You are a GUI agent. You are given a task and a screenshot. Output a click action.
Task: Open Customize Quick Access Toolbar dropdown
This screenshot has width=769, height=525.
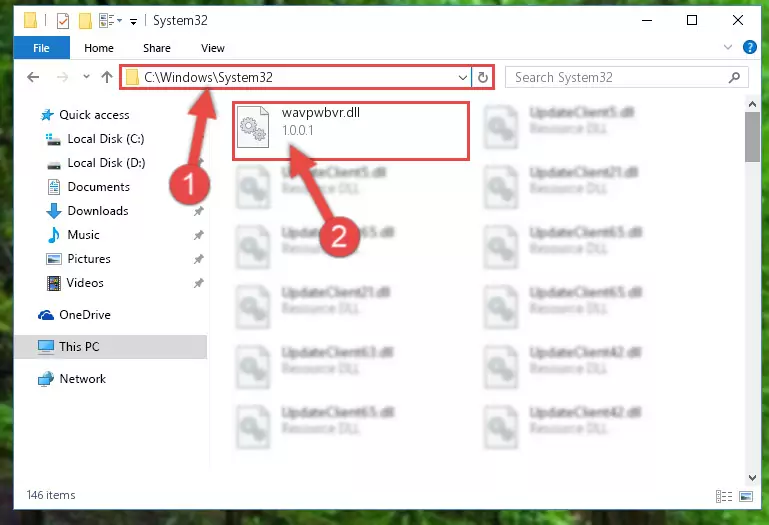pyautogui.click(x=133, y=21)
